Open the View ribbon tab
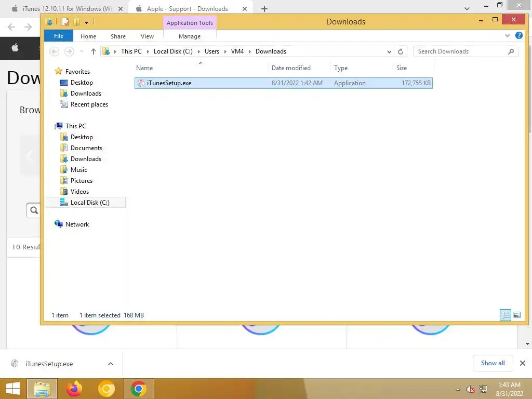This screenshot has height=399, width=532. (147, 36)
